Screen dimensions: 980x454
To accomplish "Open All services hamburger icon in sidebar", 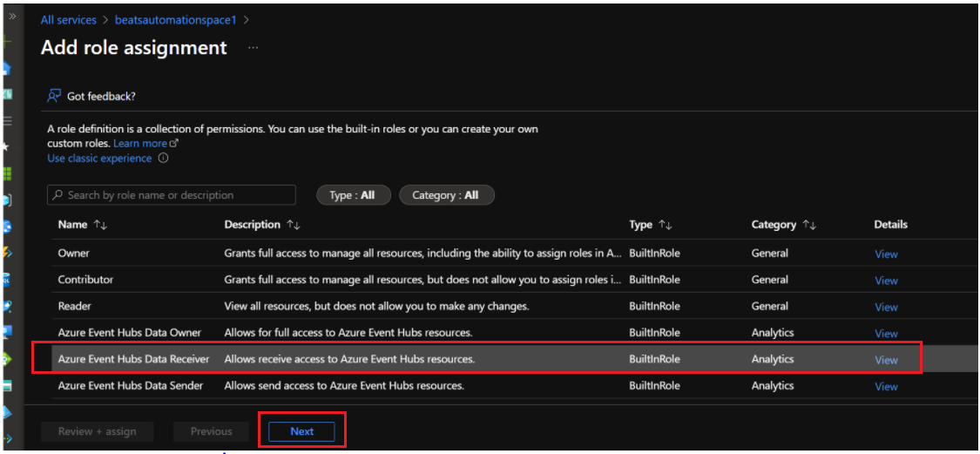I will pos(7,119).
